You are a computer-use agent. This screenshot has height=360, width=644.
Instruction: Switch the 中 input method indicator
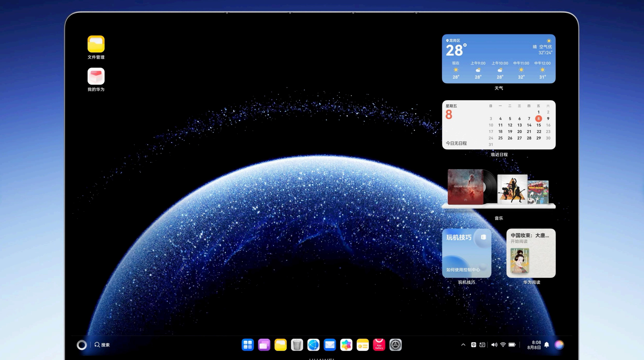(x=474, y=345)
